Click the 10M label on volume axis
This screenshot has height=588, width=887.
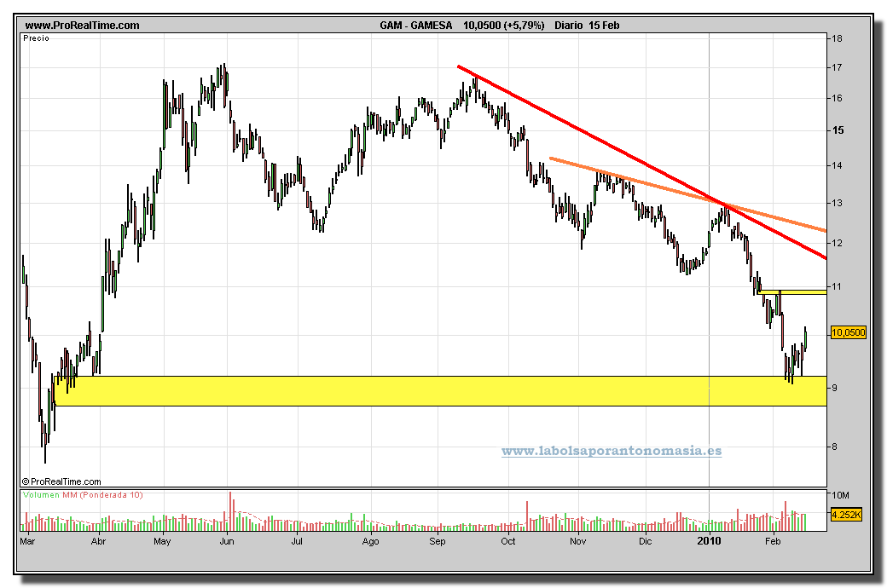point(841,495)
